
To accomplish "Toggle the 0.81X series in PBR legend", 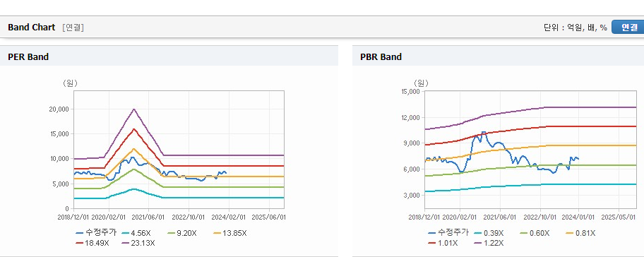I will [580, 233].
